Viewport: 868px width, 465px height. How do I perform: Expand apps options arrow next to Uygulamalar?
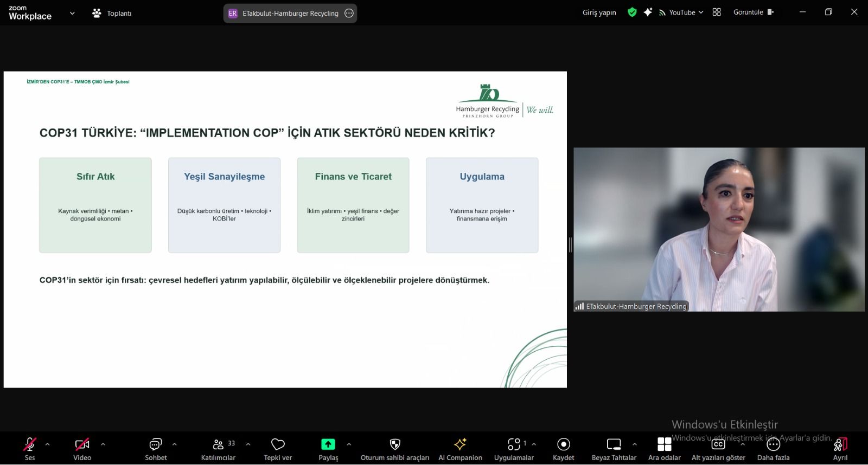pyautogui.click(x=534, y=444)
